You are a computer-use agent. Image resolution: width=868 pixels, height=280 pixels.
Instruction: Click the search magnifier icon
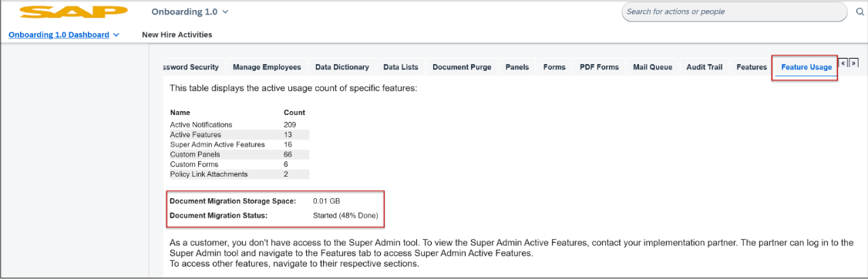pyautogui.click(x=860, y=12)
